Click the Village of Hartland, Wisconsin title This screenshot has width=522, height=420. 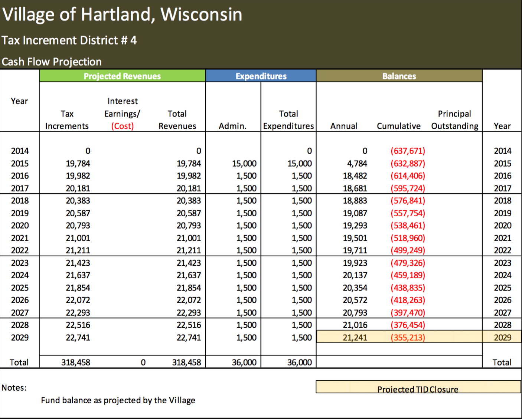pos(122,15)
